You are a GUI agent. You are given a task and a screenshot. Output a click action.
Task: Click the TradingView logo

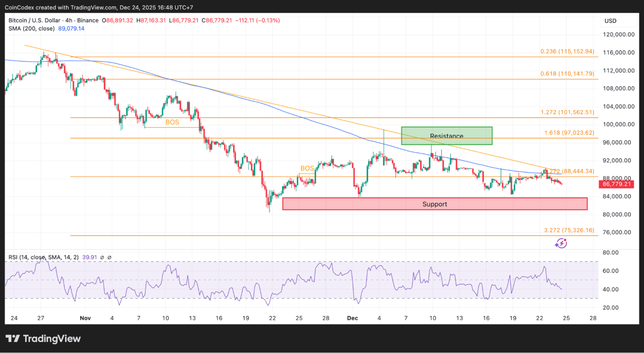(42, 338)
